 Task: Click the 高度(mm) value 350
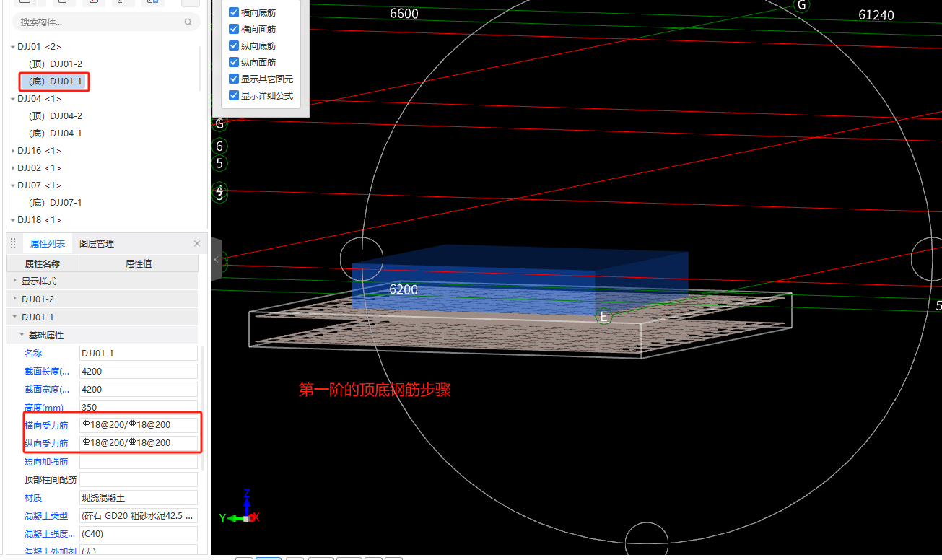tap(139, 407)
